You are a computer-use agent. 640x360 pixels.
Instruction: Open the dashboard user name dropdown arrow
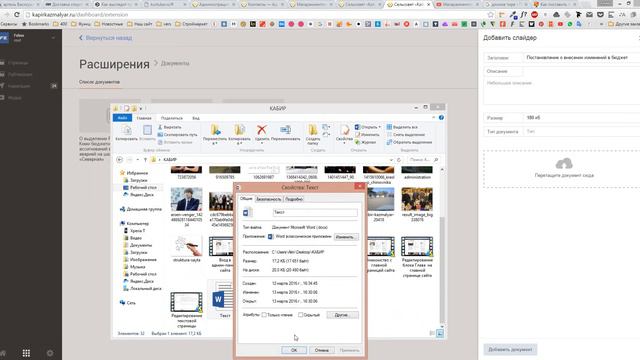click(x=53, y=38)
